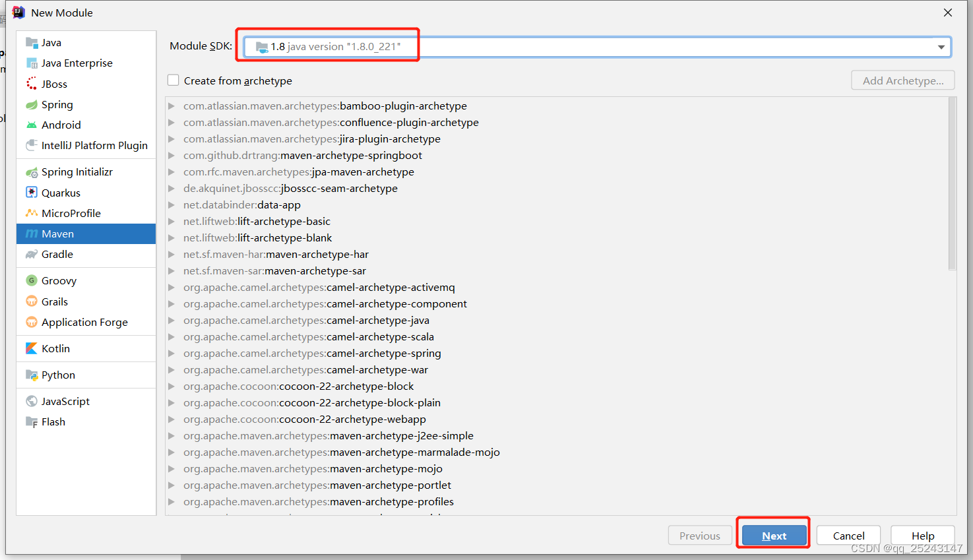The height and width of the screenshot is (560, 973).
Task: Expand maven-archetype-springboot node
Action: point(172,156)
